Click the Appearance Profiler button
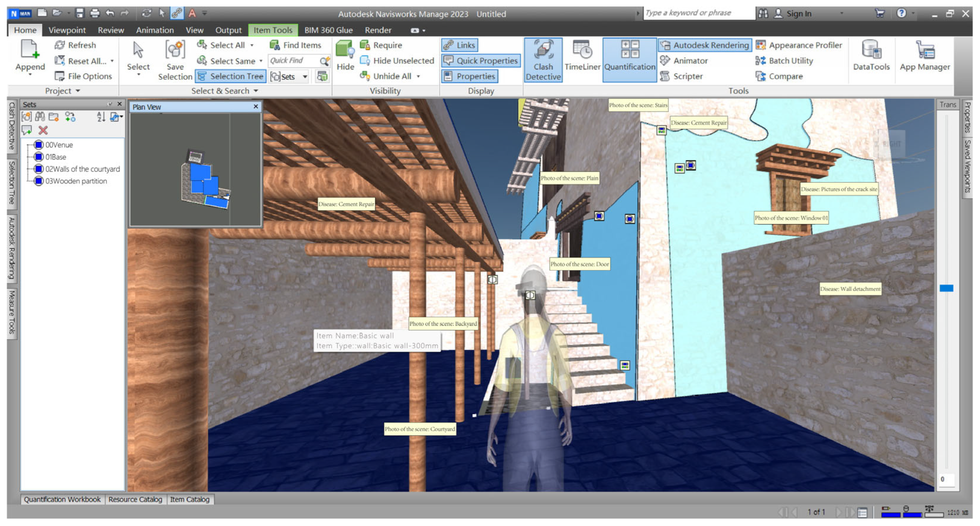Screen dimensions: 980x526 coord(799,45)
